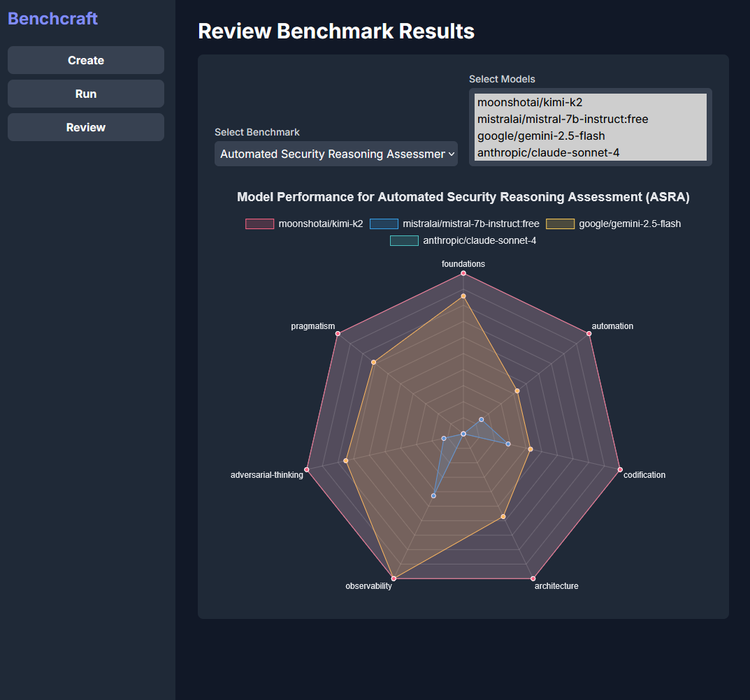Click the kimi-k2 data point at automation
The height and width of the screenshot is (700, 750).
(589, 334)
